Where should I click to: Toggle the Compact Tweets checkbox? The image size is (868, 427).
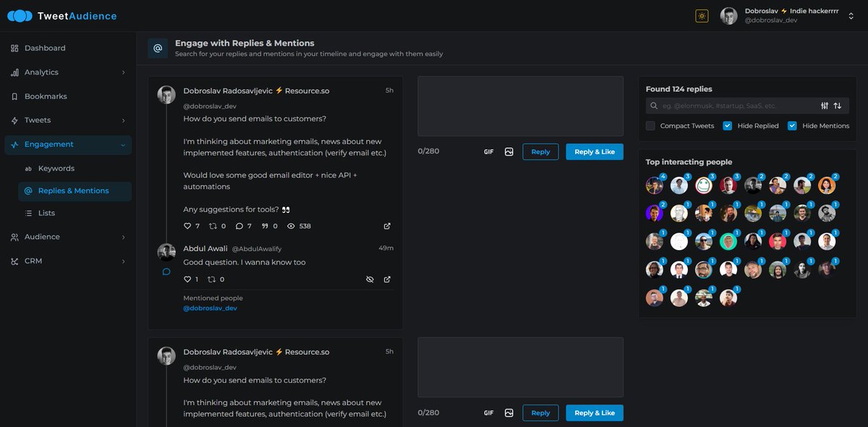coord(650,126)
